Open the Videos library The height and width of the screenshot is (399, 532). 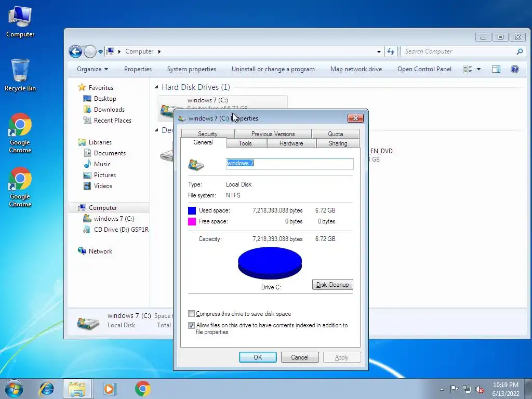[103, 185]
